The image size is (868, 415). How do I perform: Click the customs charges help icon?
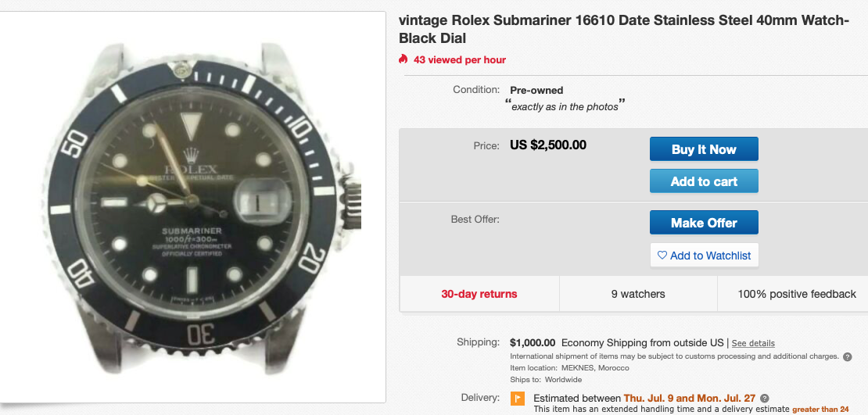click(x=847, y=356)
